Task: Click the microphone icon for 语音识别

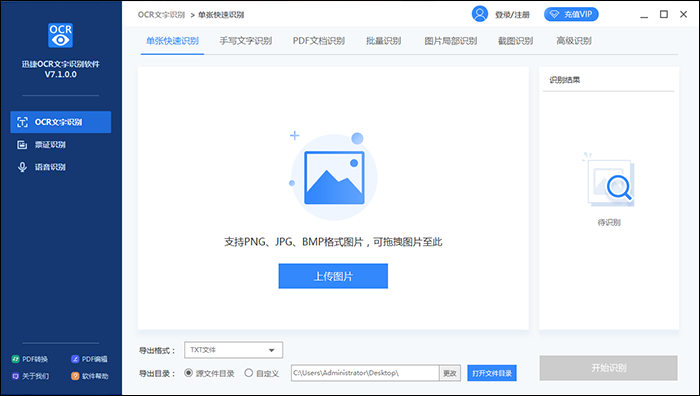Action: click(x=22, y=167)
